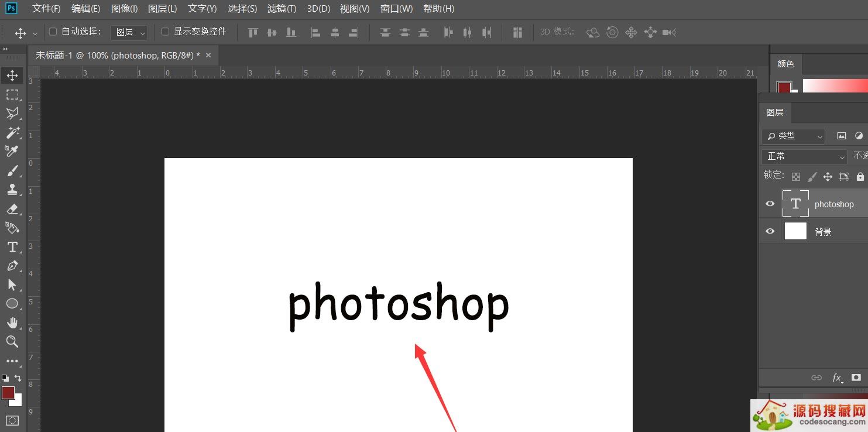Screen dimensions: 868x432
Task: Align top edges in options bar
Action: point(253,33)
